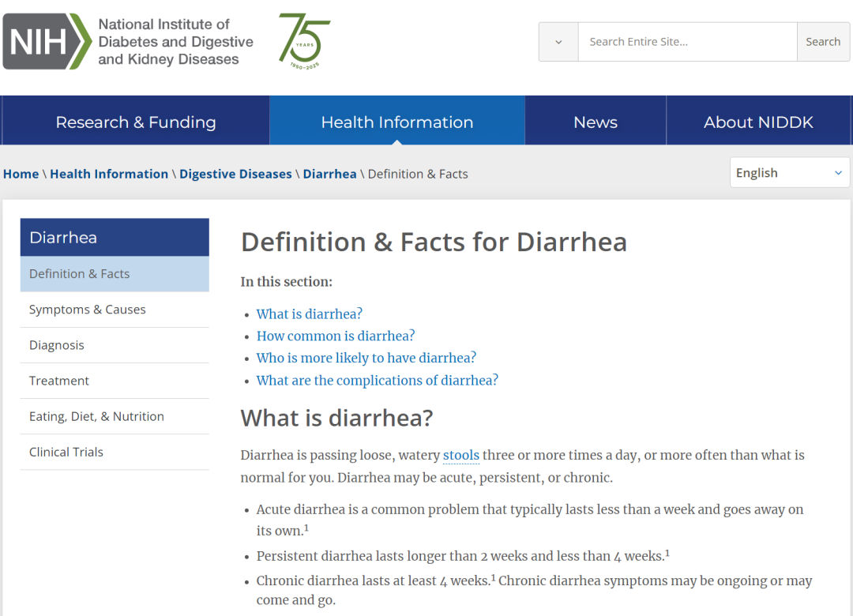Click the 75 Years anniversary emblem
This screenshot has width=853, height=616.
(304, 41)
